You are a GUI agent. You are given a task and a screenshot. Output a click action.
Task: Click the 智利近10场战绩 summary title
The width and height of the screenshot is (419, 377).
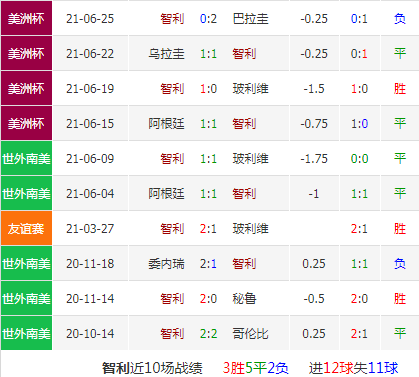pyautogui.click(x=152, y=368)
